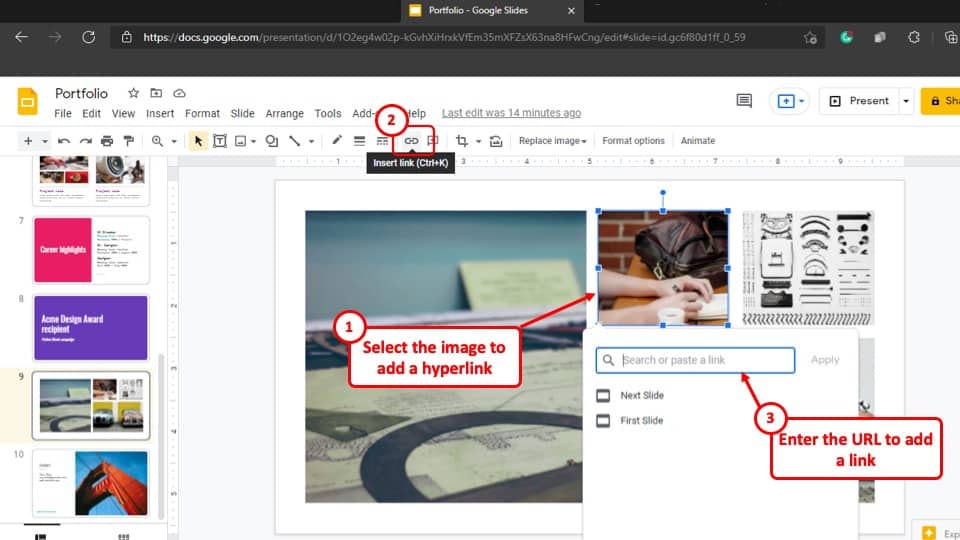Select slide 7 Career highlights thumbnail

pos(91,250)
